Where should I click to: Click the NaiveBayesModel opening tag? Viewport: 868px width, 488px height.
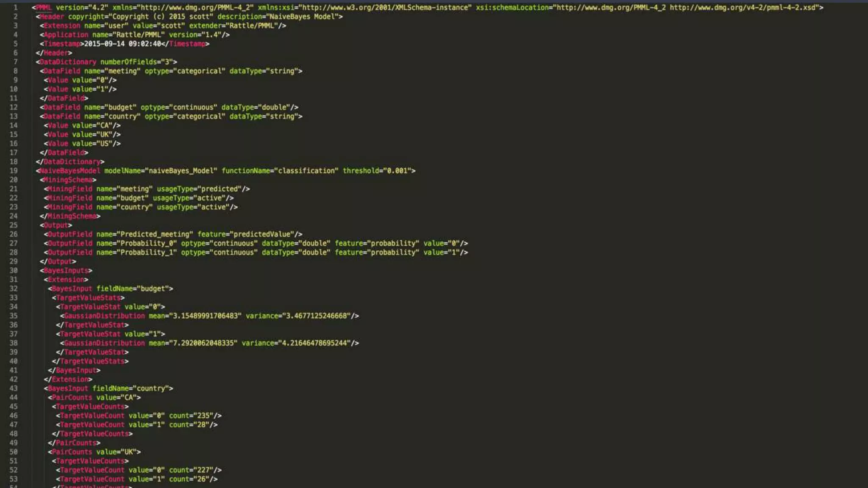70,171
